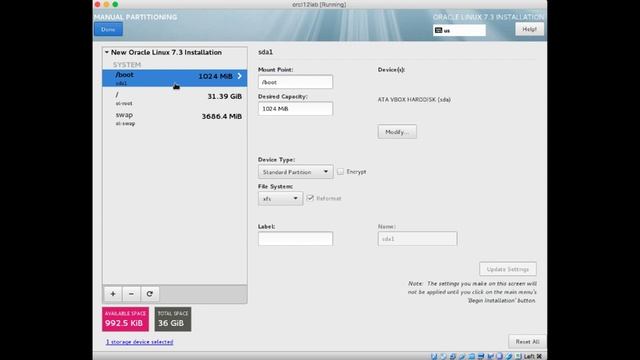This screenshot has width=640, height=360.
Task: Select the swap ol-swap partition row
Action: point(175,118)
